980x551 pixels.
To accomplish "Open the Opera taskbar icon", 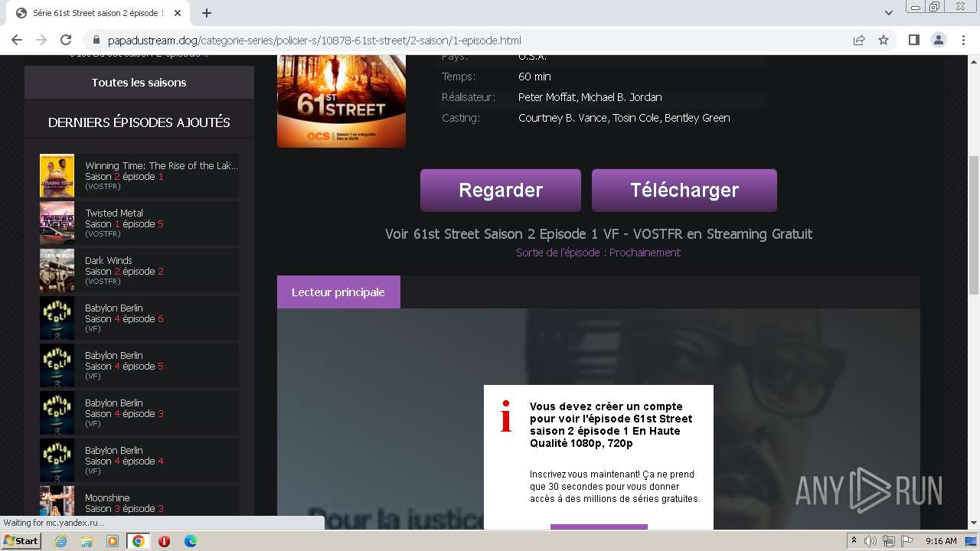I will click(164, 541).
